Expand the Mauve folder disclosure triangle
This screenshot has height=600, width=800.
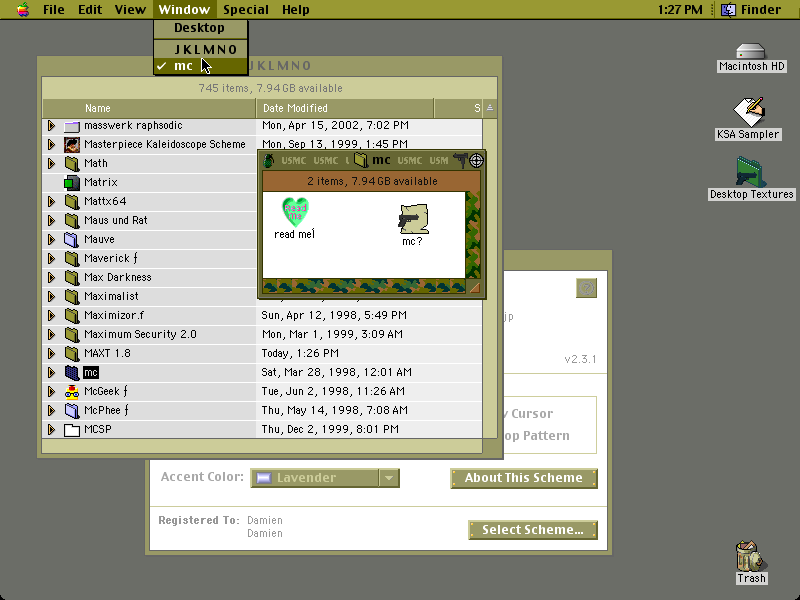click(x=51, y=239)
